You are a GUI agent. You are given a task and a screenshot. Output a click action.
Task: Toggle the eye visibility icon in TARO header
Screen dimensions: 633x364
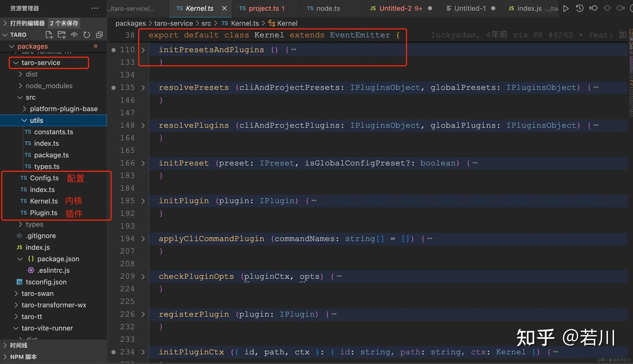(x=74, y=35)
